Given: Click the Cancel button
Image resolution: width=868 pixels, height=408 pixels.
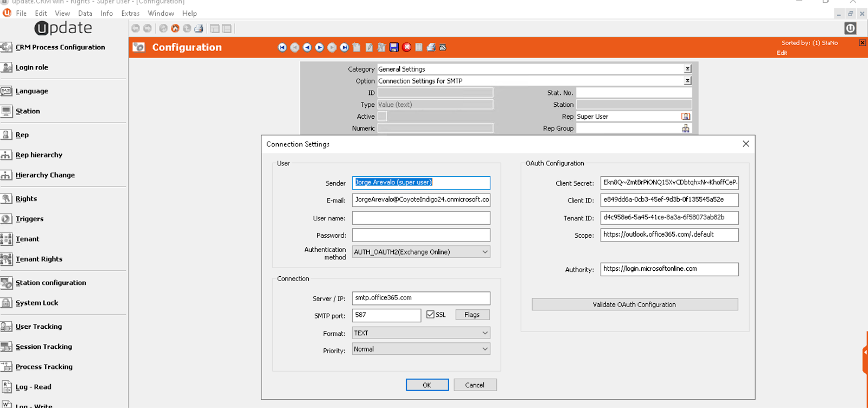Looking at the screenshot, I should 475,385.
